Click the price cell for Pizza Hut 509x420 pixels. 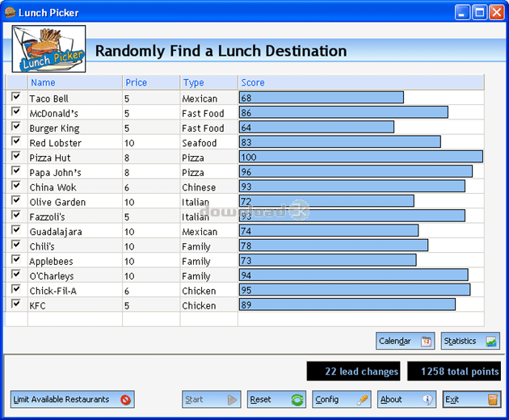click(151, 157)
